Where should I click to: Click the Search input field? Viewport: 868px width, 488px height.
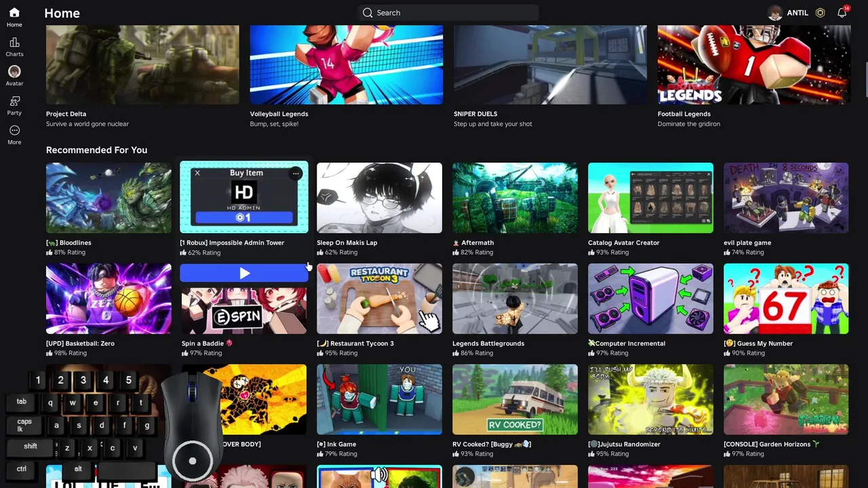pos(448,13)
